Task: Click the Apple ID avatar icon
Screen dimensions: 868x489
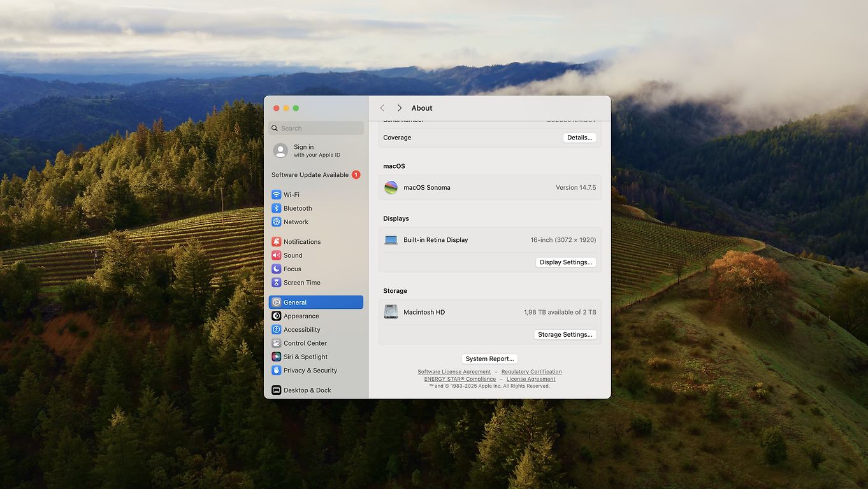Action: 280,150
